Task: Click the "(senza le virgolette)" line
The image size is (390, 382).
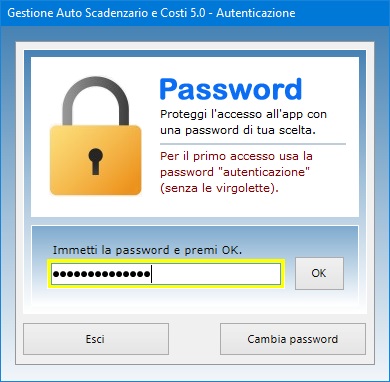Action: [219, 188]
